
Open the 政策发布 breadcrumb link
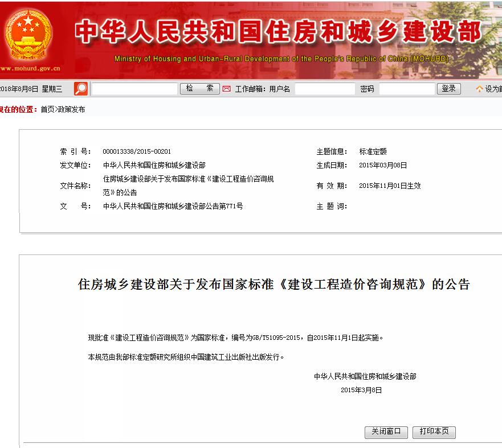(x=71, y=109)
